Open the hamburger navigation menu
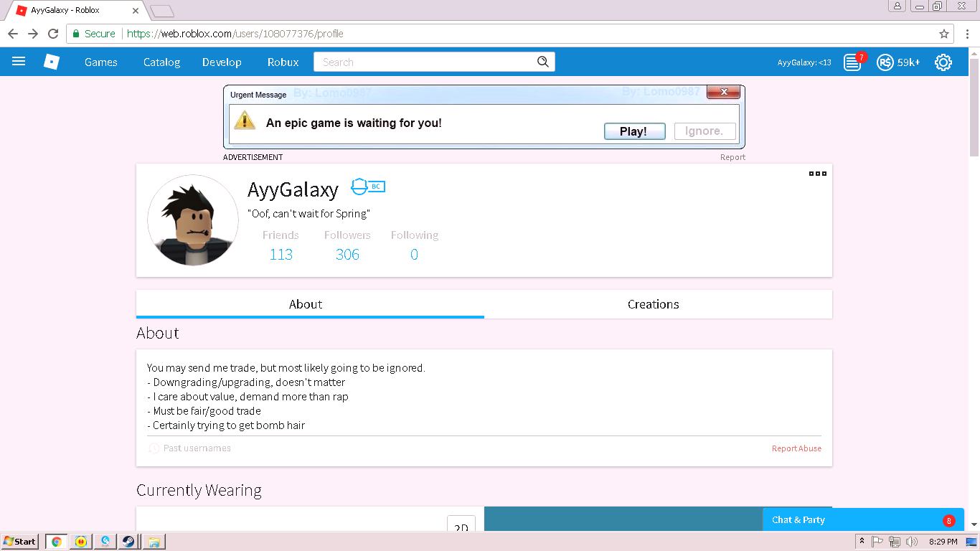Screen dimensions: 980x551 19,62
